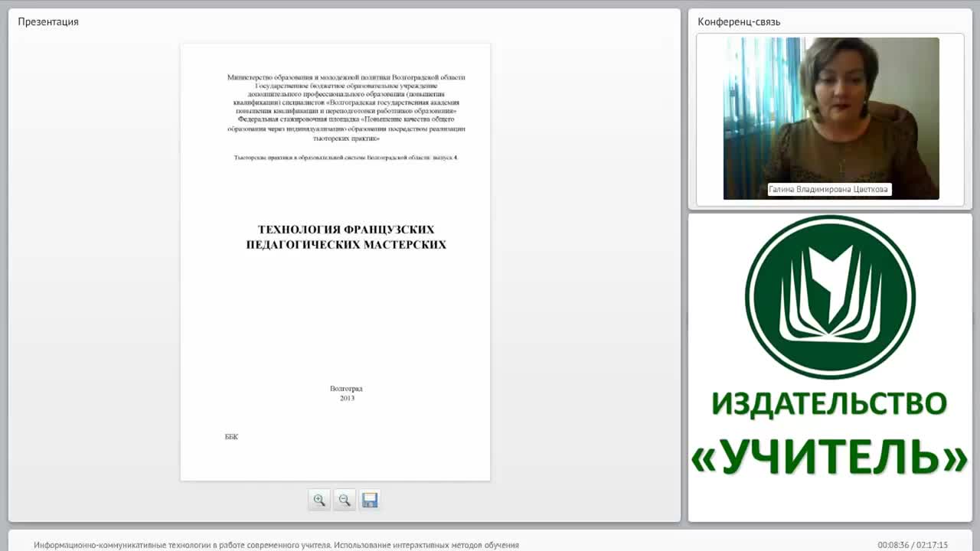Click the Конференц-связь panel title
This screenshot has width=980, height=551.
click(x=739, y=21)
